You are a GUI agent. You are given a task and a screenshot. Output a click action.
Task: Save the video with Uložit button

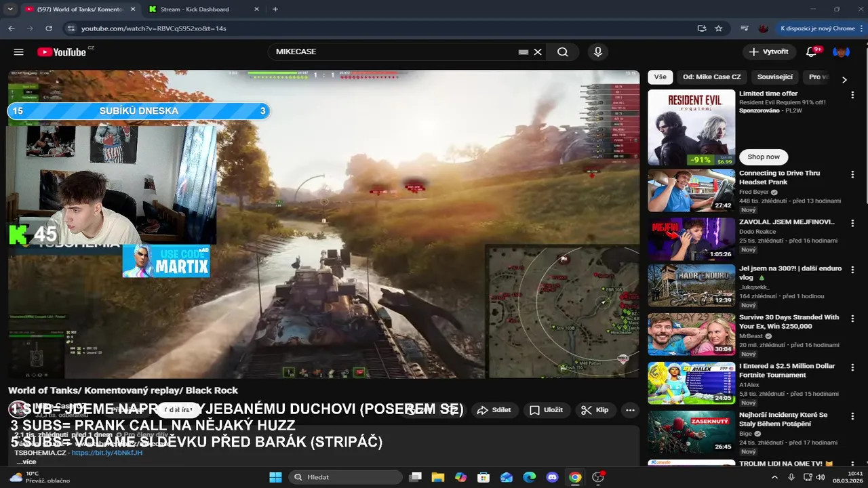pos(546,410)
